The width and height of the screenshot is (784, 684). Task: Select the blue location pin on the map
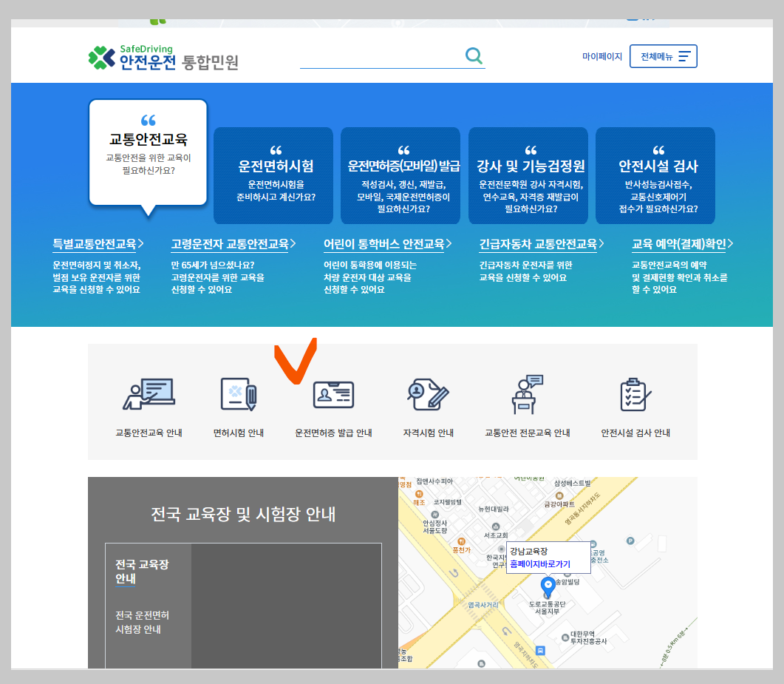(x=548, y=586)
